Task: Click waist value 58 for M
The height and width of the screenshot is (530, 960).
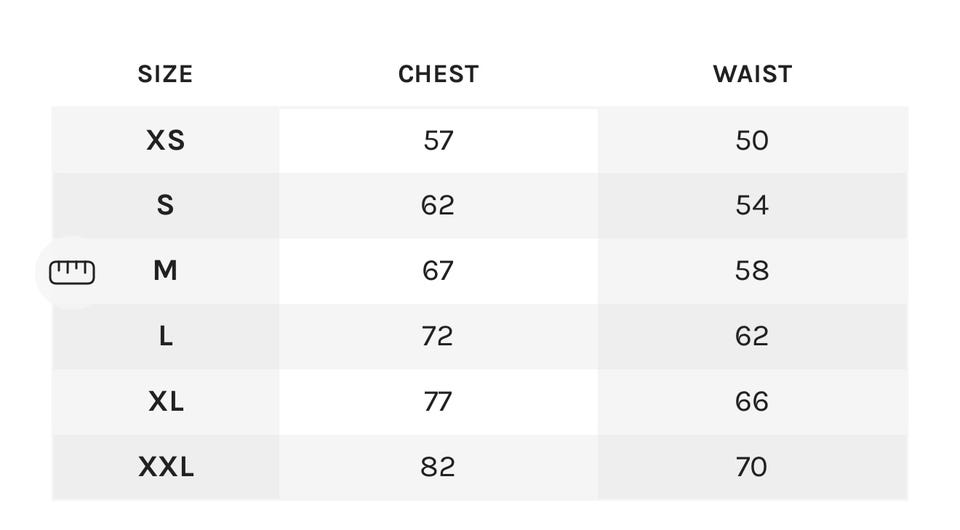Action: tap(752, 270)
